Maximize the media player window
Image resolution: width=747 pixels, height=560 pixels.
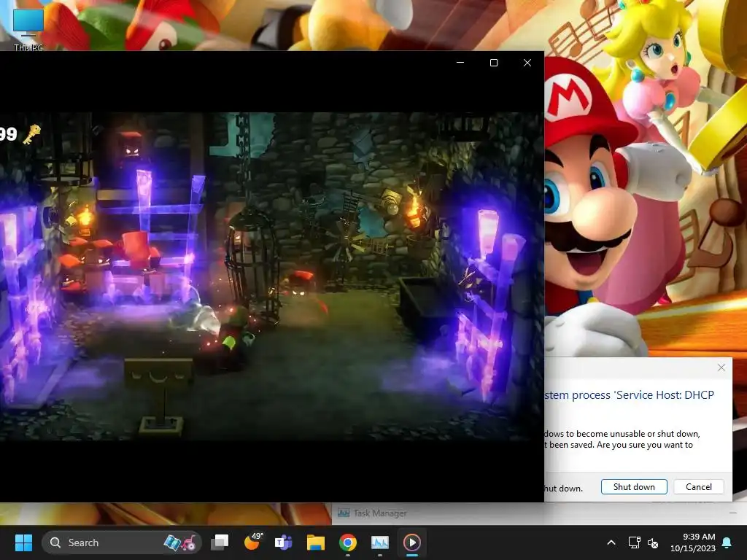tap(494, 63)
